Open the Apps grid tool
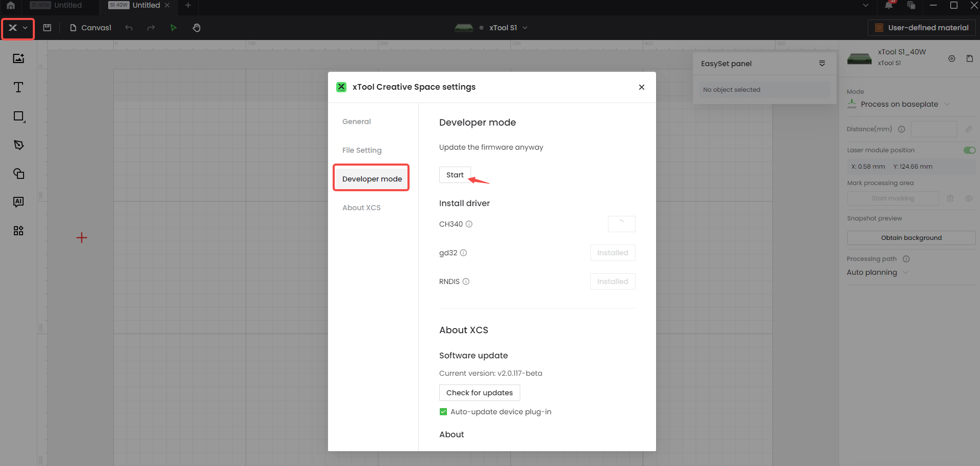980x466 pixels. coord(18,231)
